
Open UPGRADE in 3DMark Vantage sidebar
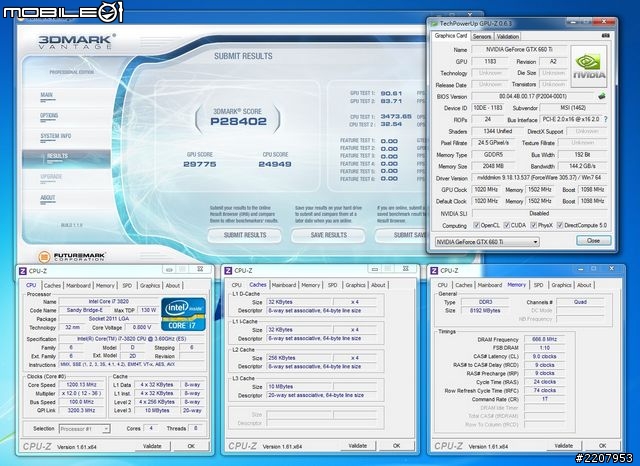(x=51, y=177)
